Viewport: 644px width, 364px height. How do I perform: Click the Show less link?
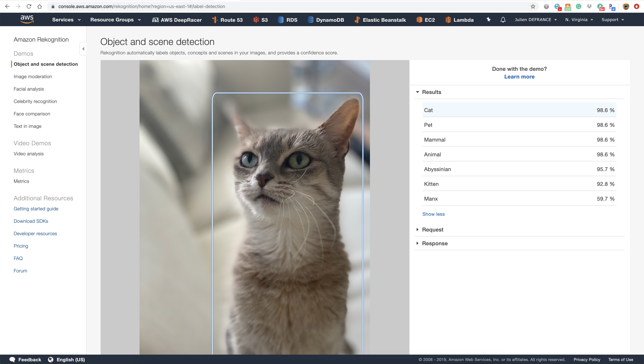433,214
